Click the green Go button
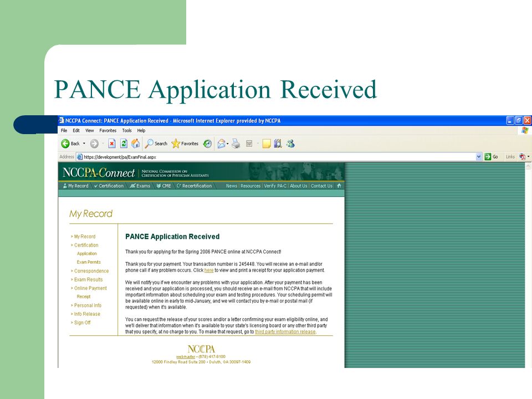This screenshot has width=532, height=399. tap(492, 157)
